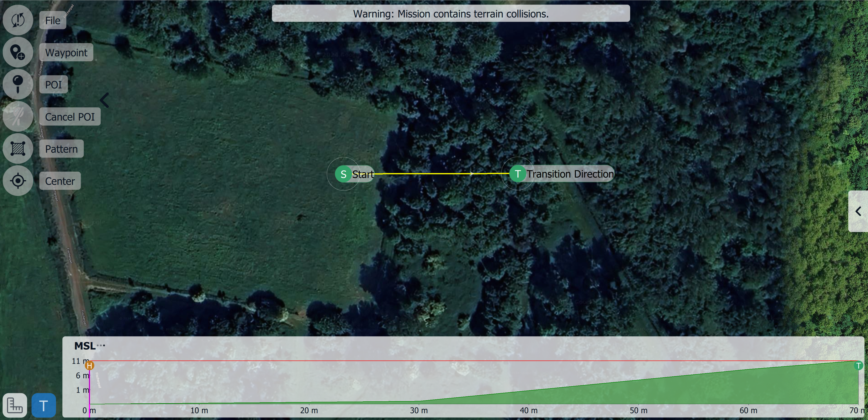Click the T marker at the end of the terrain profile
This screenshot has width=868, height=420.
click(858, 365)
